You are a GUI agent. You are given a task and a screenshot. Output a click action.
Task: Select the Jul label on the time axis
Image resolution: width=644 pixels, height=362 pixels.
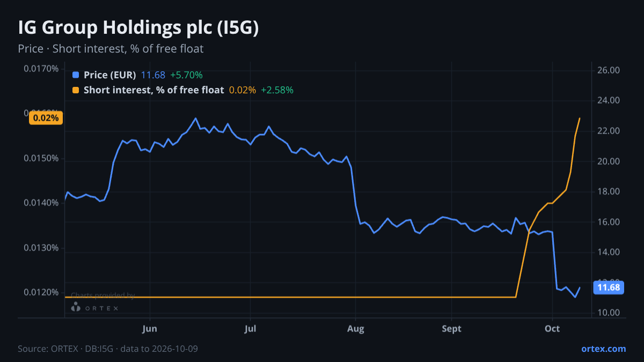pyautogui.click(x=250, y=329)
